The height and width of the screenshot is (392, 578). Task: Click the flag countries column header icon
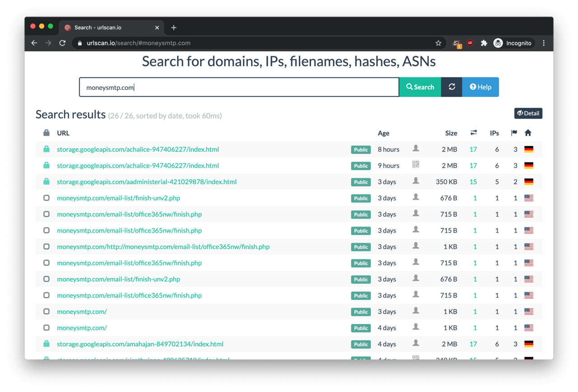point(514,133)
